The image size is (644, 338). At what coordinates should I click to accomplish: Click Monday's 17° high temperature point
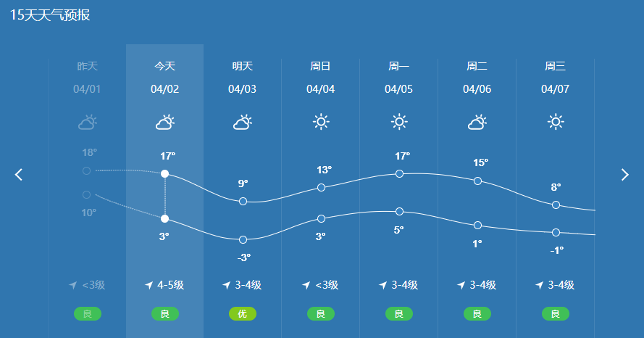(399, 174)
